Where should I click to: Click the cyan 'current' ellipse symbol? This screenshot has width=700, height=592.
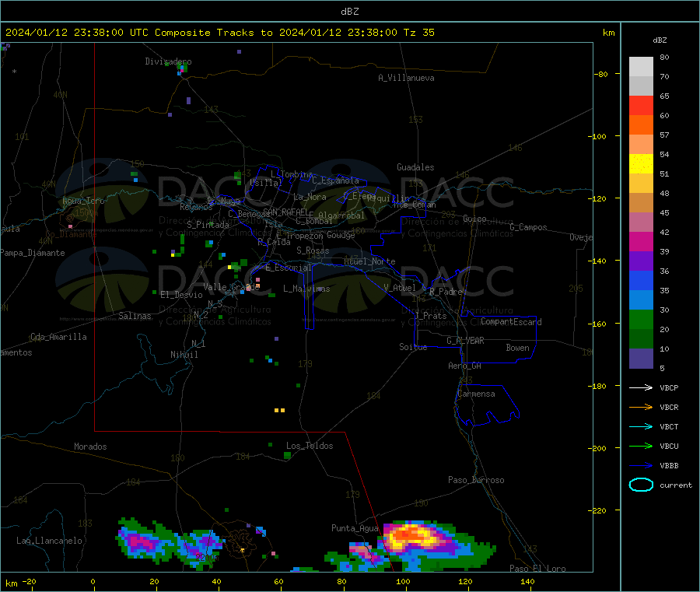point(641,485)
